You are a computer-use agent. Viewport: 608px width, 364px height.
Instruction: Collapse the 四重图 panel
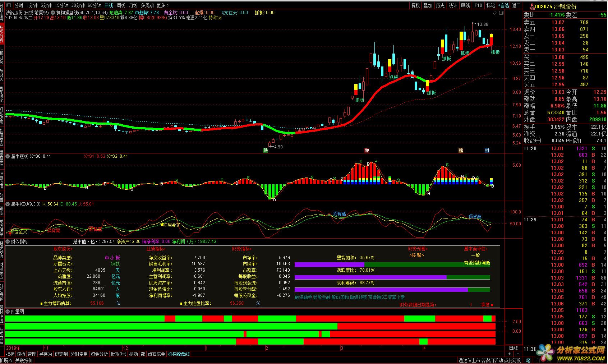coord(8,312)
